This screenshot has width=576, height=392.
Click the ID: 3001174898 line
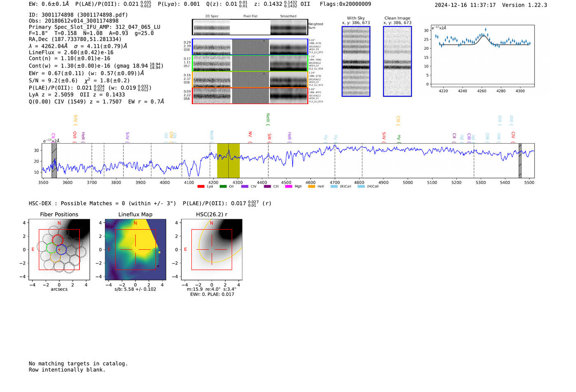pos(78,15)
